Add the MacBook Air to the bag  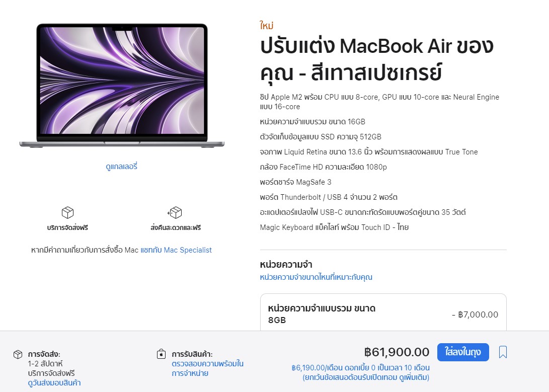463,352
